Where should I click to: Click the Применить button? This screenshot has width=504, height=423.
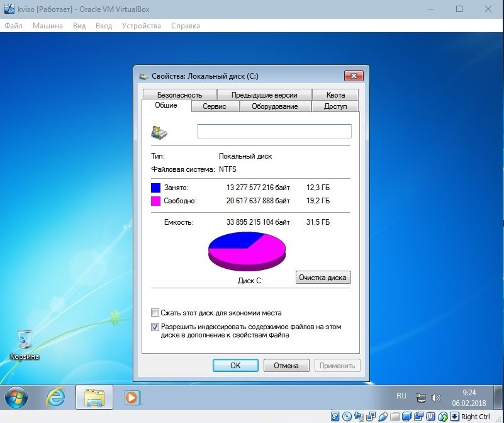337,366
